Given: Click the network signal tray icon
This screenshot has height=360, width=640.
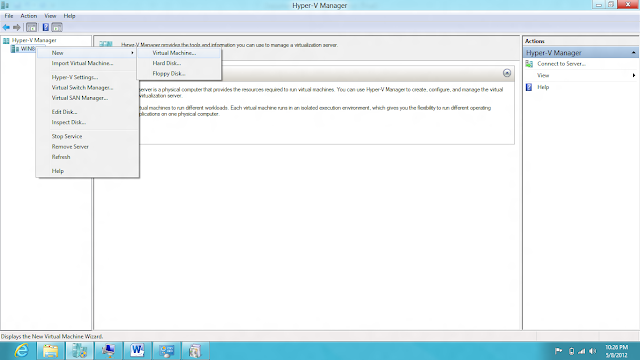Looking at the screenshot, I should point(582,351).
